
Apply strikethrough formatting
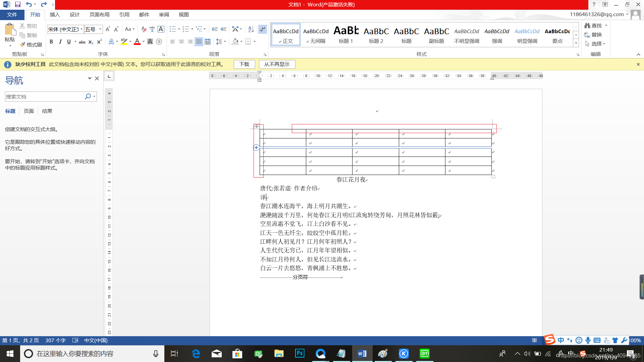click(x=82, y=42)
